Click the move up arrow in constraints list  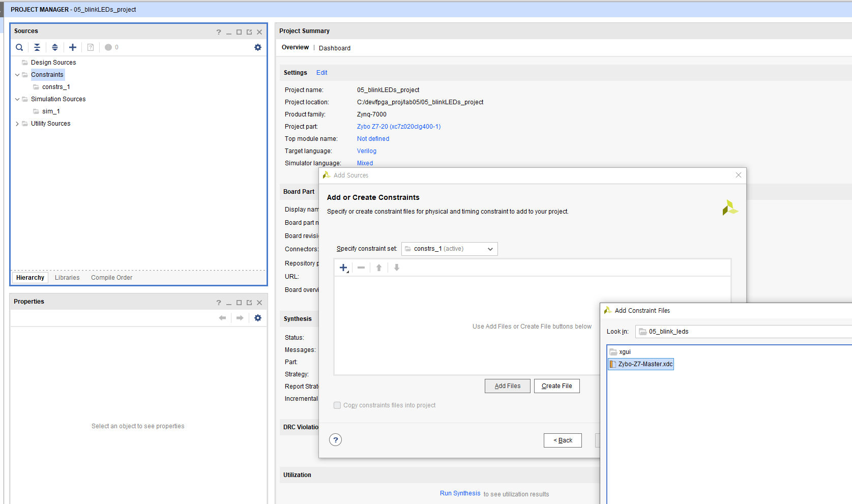(x=379, y=268)
